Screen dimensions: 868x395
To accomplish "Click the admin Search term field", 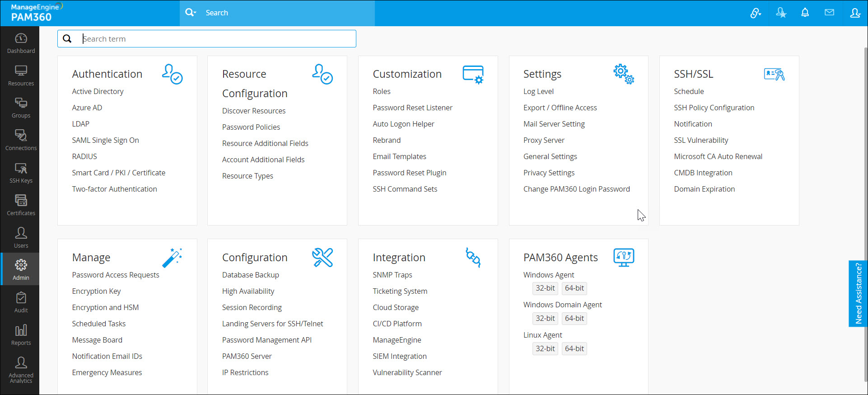I will (x=217, y=39).
